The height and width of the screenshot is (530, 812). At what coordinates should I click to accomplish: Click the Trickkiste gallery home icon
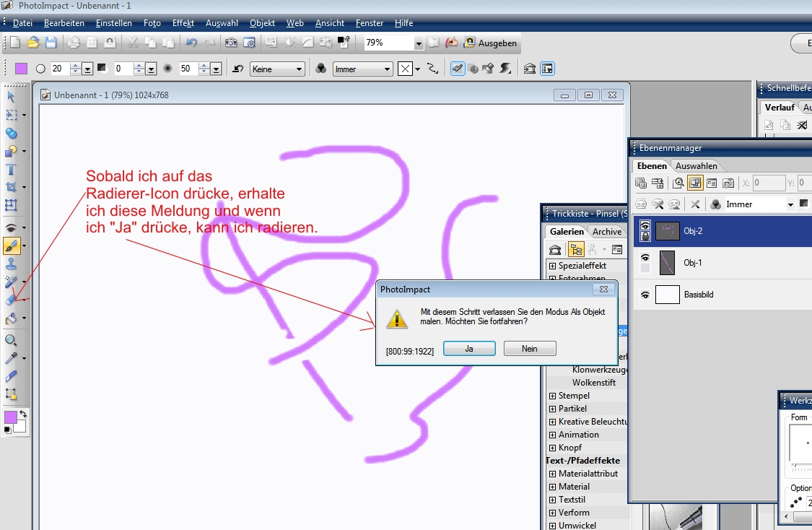click(x=555, y=251)
